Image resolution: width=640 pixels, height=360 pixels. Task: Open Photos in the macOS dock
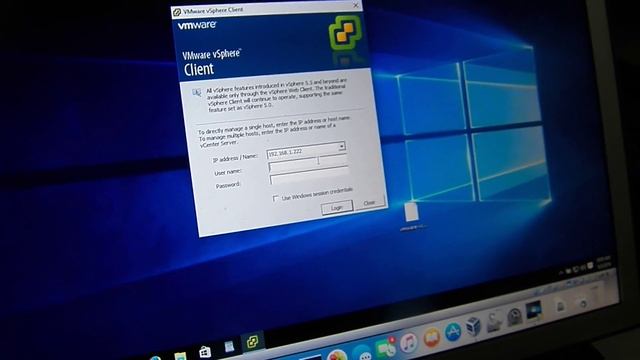click(x=337, y=355)
